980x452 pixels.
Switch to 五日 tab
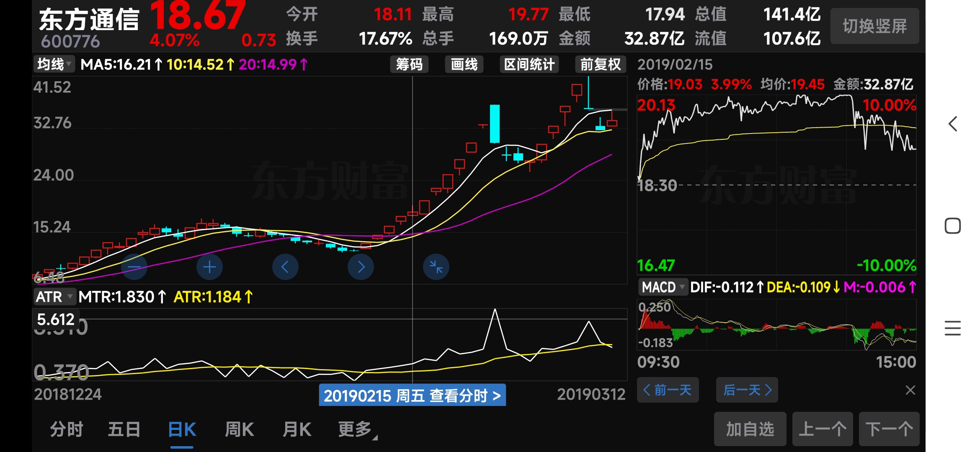tap(124, 429)
